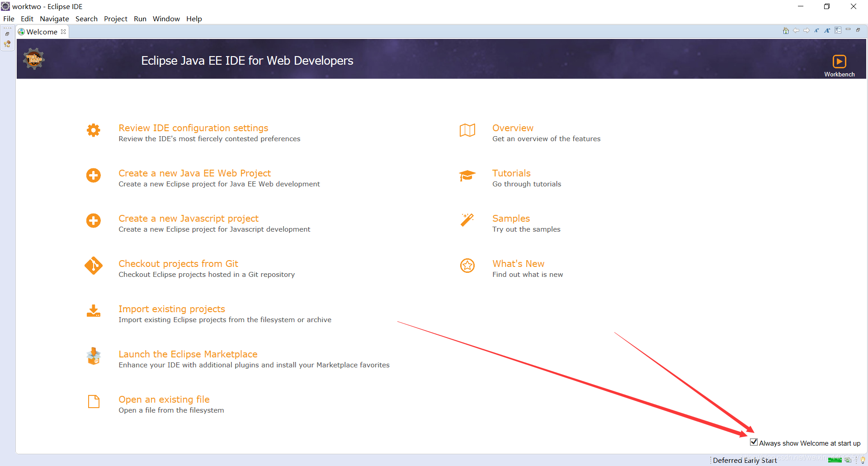The image size is (868, 466).
Task: Uncheck Always show Welcome at start up
Action: point(754,442)
